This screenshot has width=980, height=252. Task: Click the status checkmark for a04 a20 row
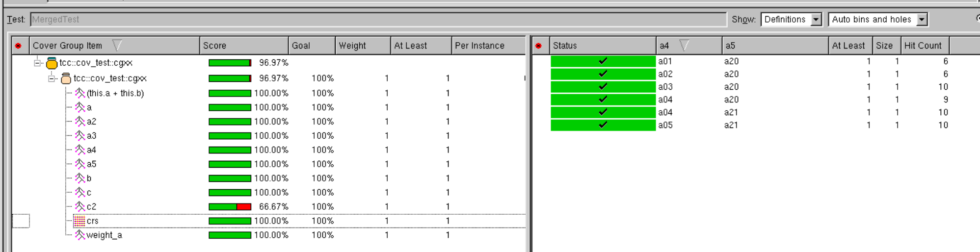603,100
